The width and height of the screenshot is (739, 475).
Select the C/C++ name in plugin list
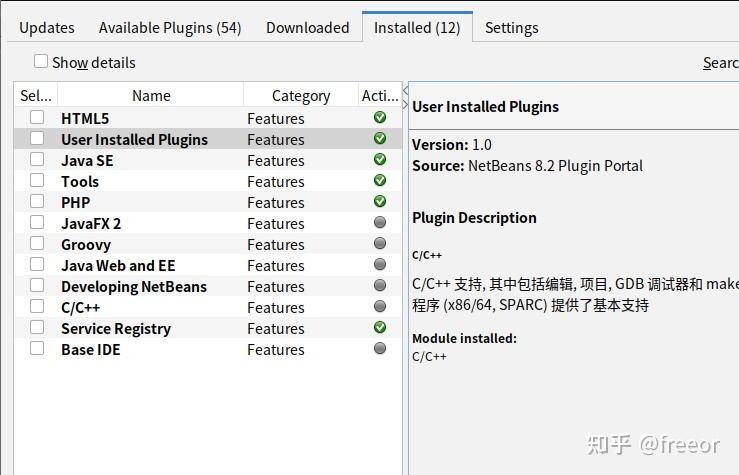(x=81, y=307)
